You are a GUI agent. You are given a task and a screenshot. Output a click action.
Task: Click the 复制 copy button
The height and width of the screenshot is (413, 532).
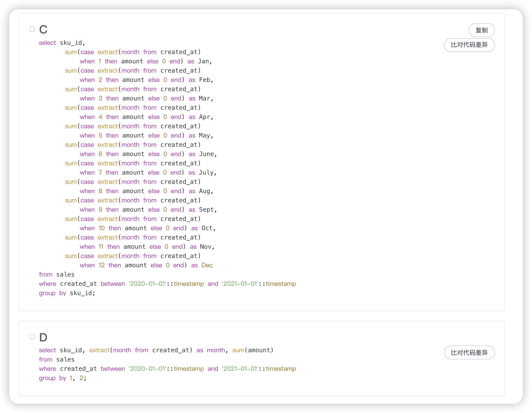(482, 30)
